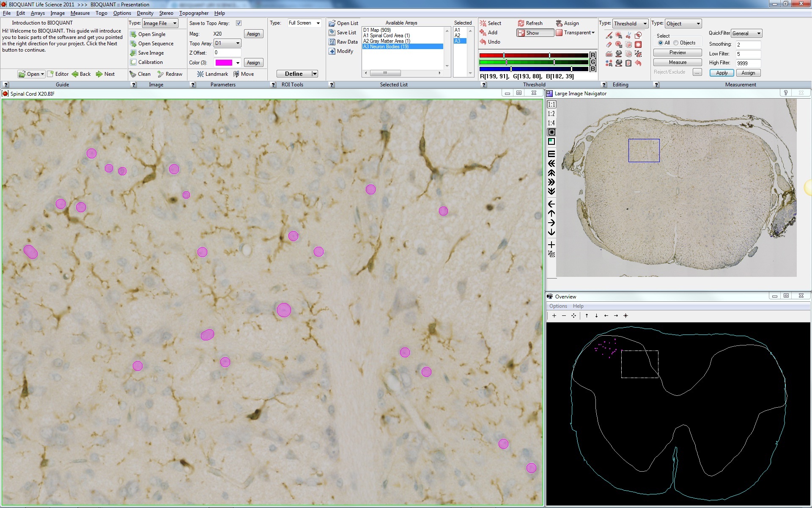Click the Calibration icon

pos(133,62)
